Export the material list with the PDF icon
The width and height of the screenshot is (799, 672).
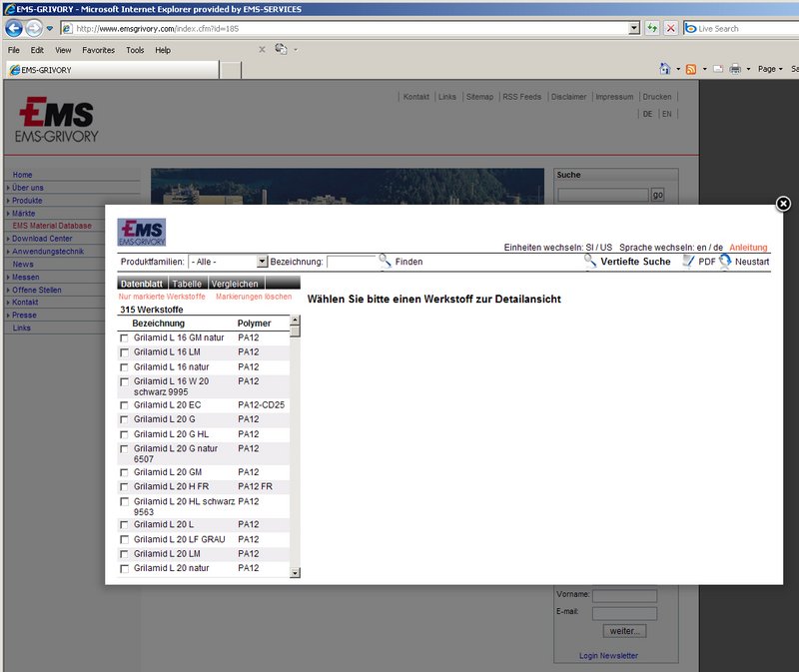(686, 261)
